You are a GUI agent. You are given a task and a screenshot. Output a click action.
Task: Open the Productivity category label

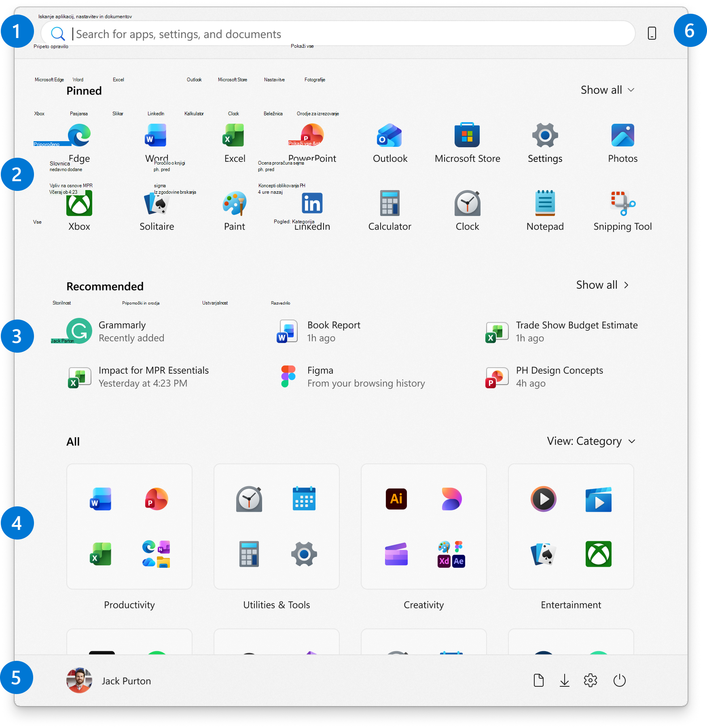(x=129, y=605)
